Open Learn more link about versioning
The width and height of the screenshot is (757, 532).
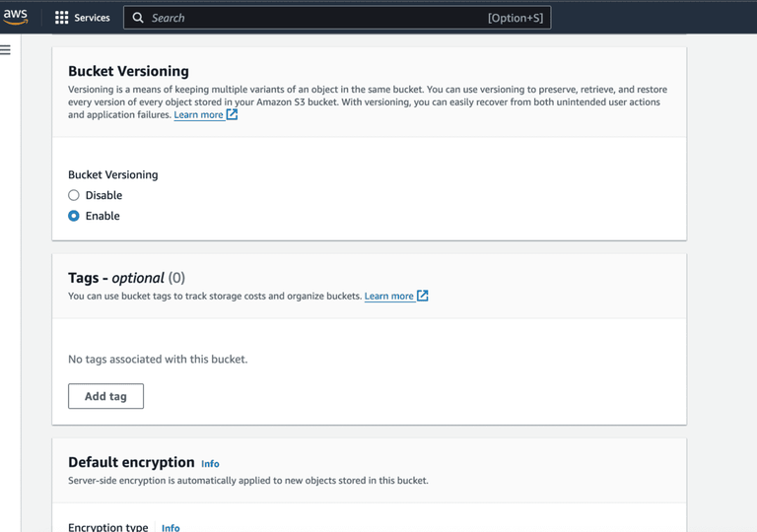click(198, 115)
